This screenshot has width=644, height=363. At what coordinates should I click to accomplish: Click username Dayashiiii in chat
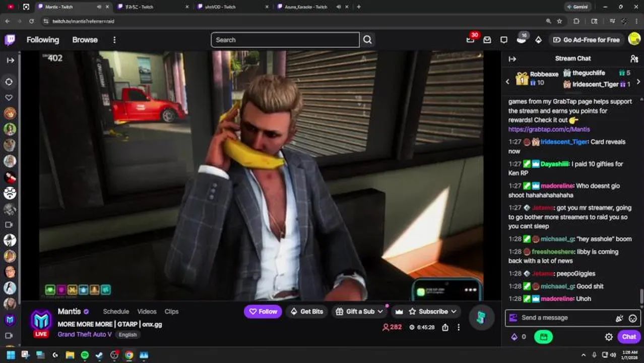coord(555,164)
